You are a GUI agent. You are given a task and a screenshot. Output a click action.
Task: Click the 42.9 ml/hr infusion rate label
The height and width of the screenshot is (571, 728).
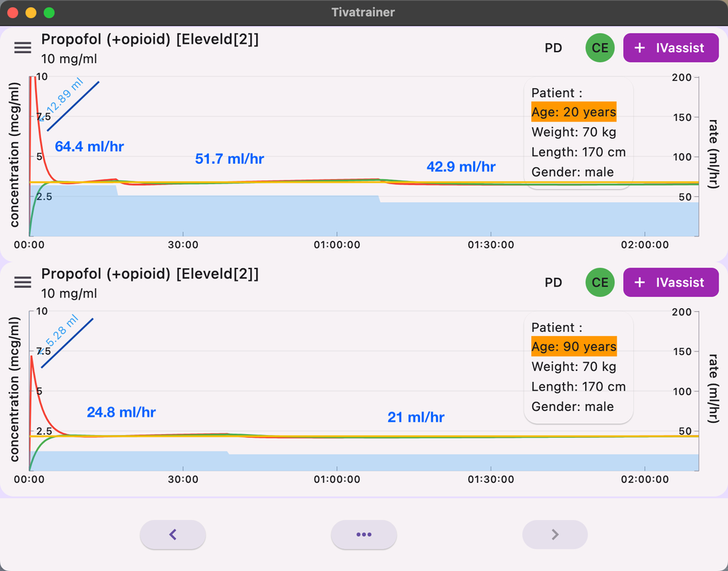click(x=461, y=167)
